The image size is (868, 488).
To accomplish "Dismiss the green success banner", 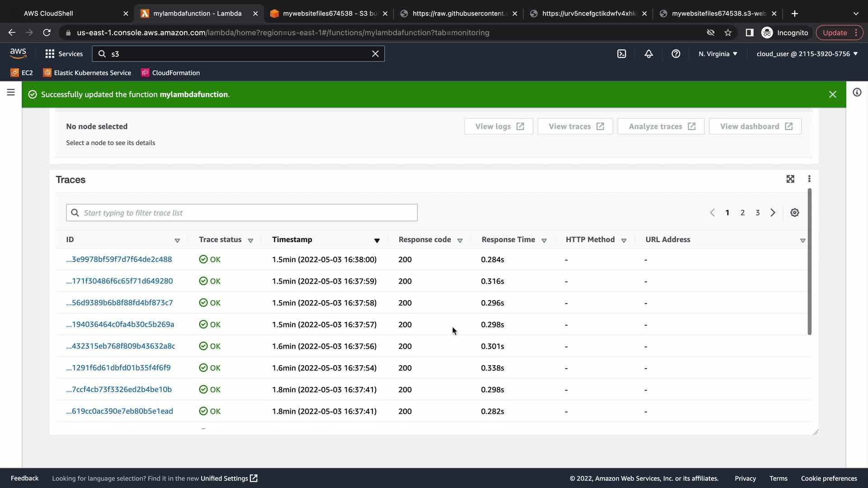I will [833, 94].
